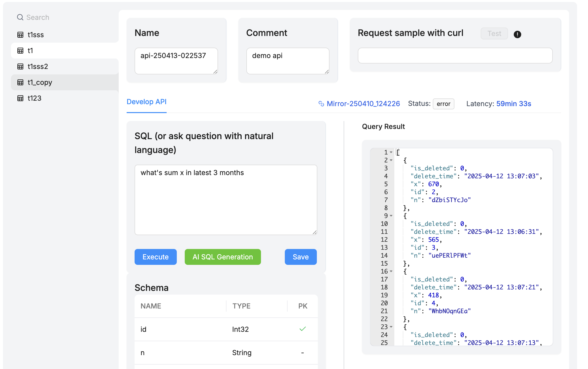
Task: Click timestamp "2025-04-12 13:06:31" in result
Action: tap(502, 232)
